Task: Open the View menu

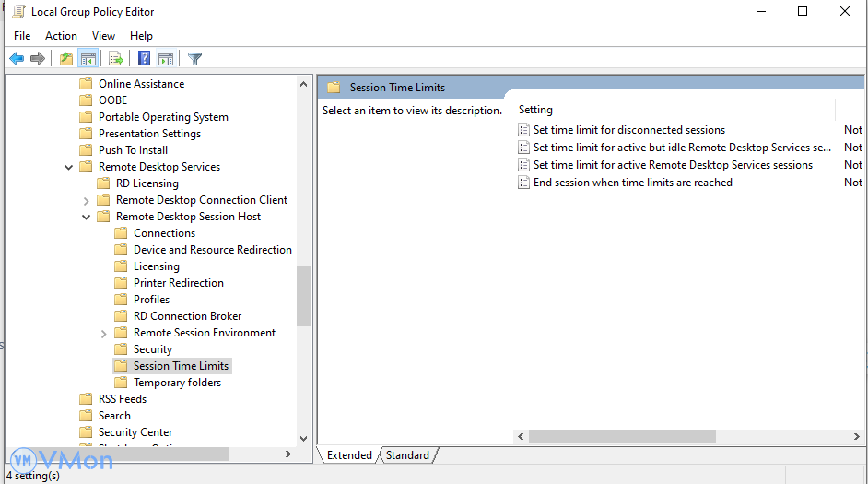Action: click(103, 36)
